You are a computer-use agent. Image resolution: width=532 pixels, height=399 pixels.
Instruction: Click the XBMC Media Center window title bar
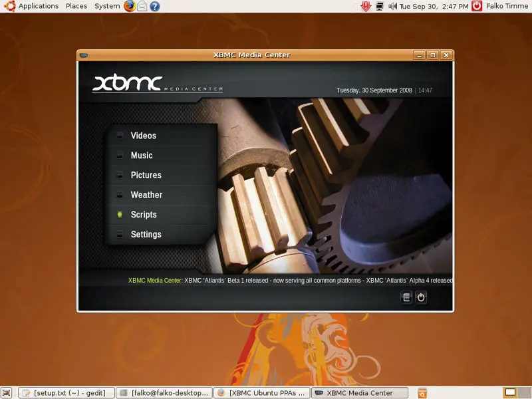[251, 55]
